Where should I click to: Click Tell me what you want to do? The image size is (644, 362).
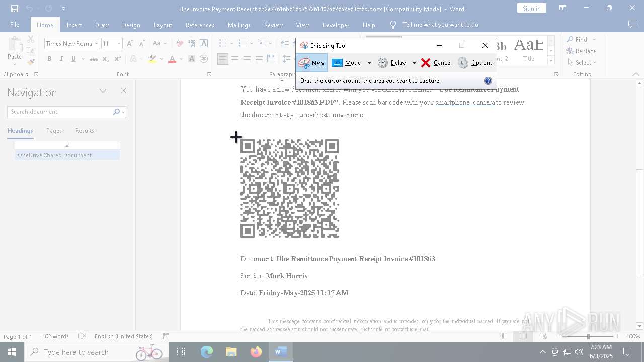pyautogui.click(x=440, y=25)
